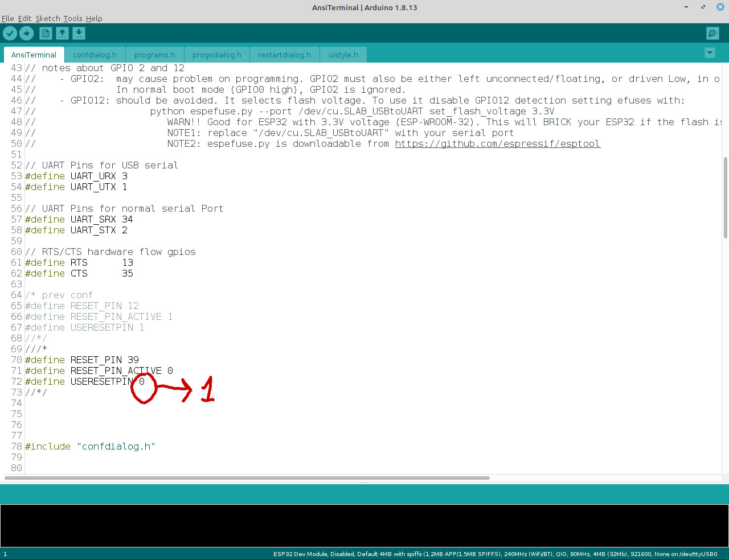The image size is (729, 560).
Task: Click the commented '#define RESET_PIN_ACTIVE 1' line
Action: [99, 316]
